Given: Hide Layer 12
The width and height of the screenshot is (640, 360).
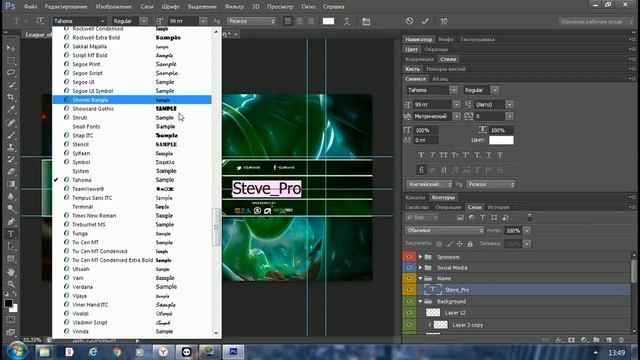Looking at the screenshot, I should click(x=409, y=313).
